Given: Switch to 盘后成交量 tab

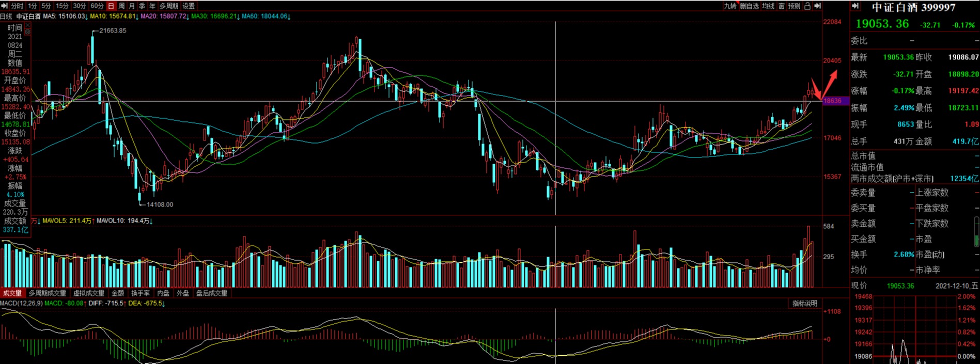Looking at the screenshot, I should (212, 293).
